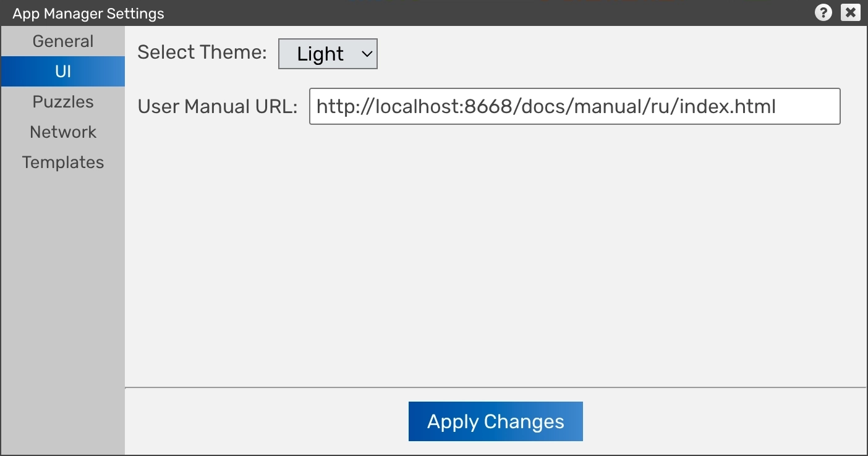Click the question mark help icon

[823, 12]
